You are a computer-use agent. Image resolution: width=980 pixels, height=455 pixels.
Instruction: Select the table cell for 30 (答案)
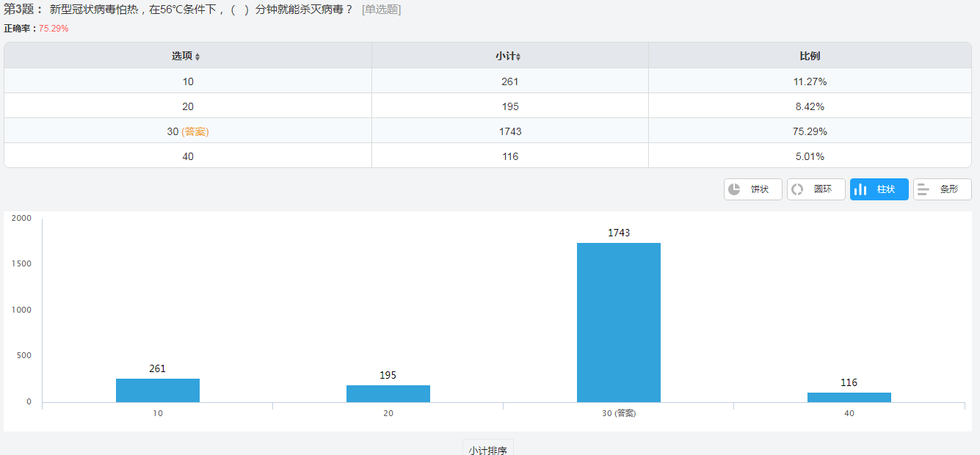(x=188, y=131)
